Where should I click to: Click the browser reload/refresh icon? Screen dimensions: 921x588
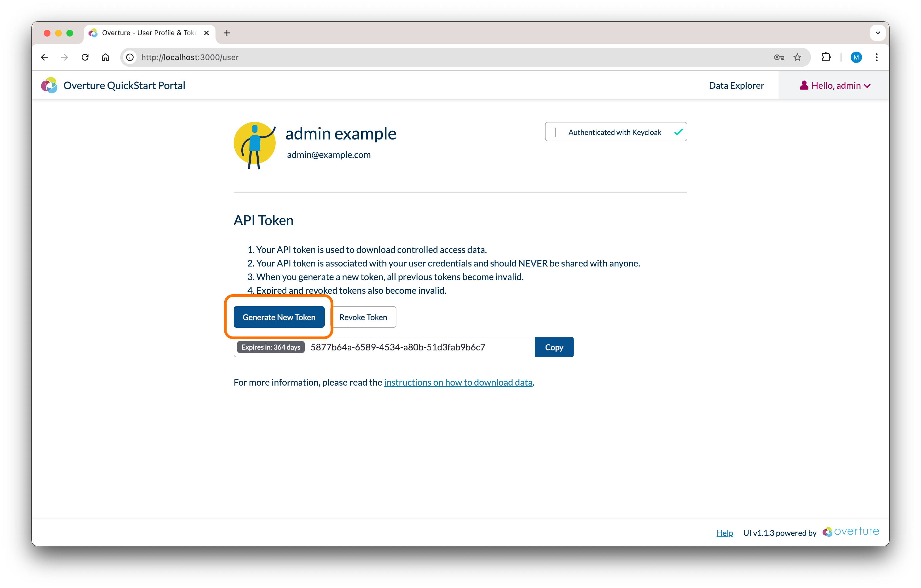pyautogui.click(x=86, y=57)
